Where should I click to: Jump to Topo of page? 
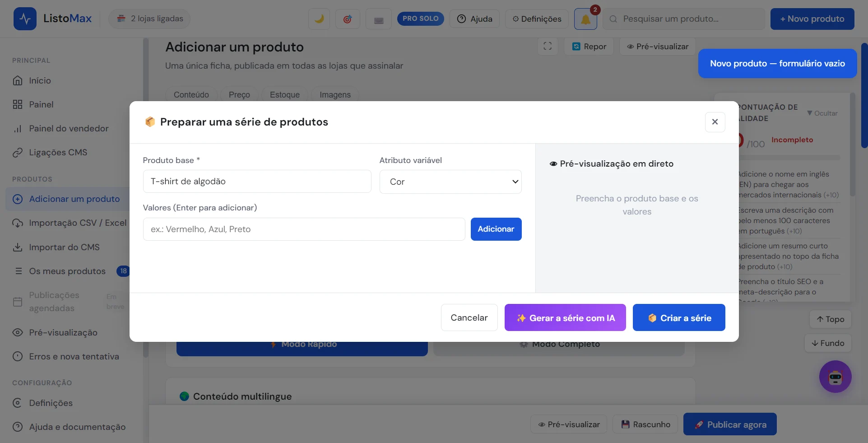830,319
